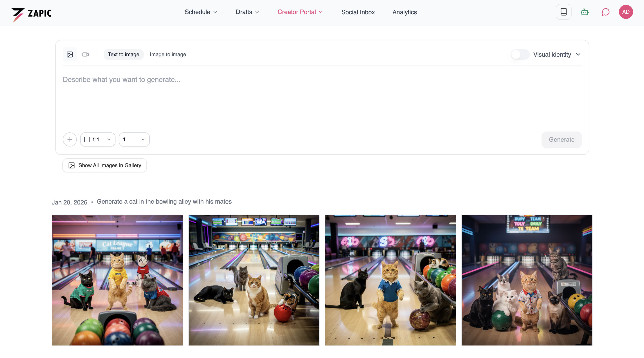This screenshot has width=644, height=358.
Task: Open the AI assistant robot icon
Action: pos(585,12)
